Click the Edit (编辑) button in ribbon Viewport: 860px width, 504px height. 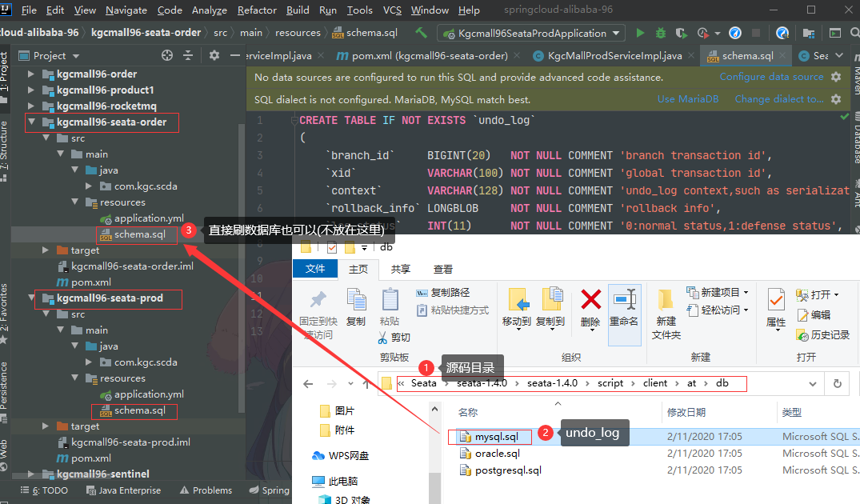(x=814, y=314)
